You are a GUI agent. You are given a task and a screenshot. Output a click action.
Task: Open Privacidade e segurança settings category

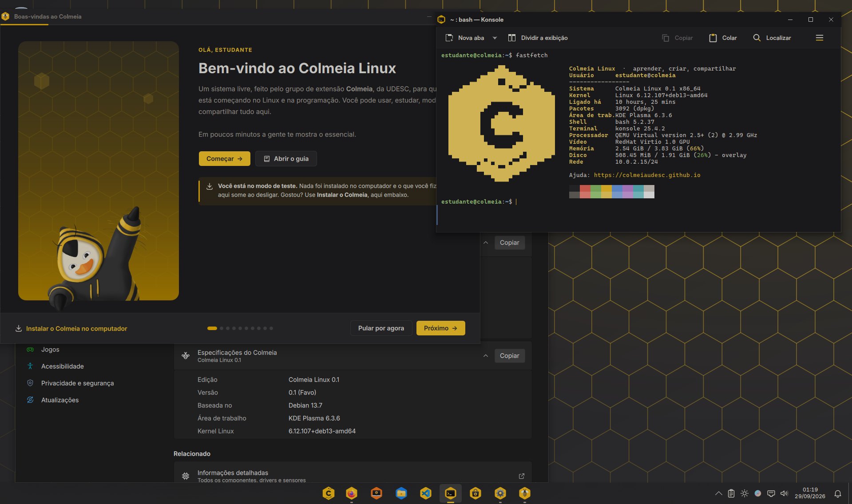click(x=78, y=383)
